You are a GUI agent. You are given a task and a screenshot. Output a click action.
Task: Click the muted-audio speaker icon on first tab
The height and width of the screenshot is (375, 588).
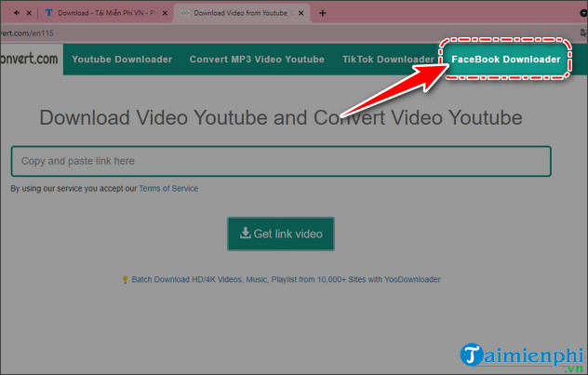point(17,13)
